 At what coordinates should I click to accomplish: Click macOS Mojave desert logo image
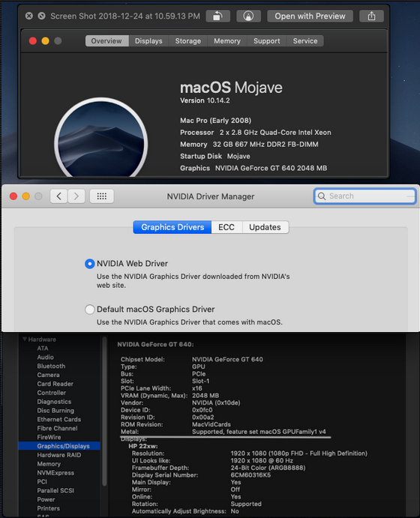click(100, 138)
